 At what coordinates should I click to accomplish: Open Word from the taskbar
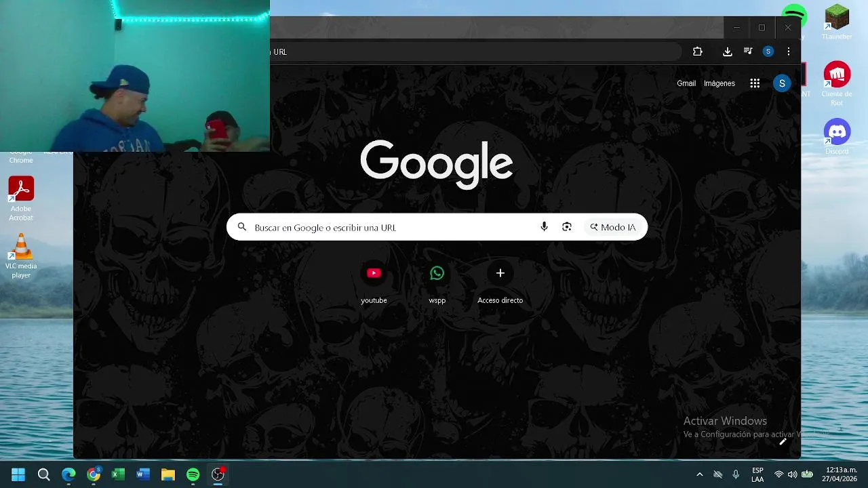click(x=143, y=474)
